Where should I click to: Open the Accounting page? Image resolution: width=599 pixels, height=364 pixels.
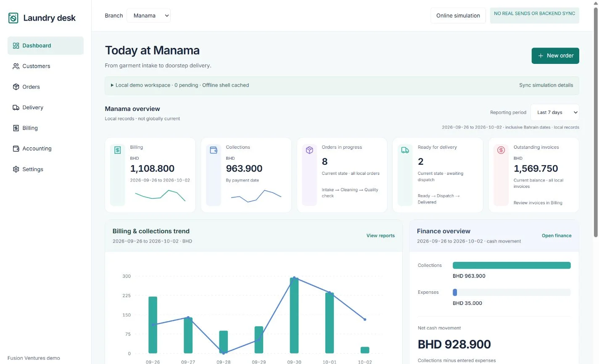pos(45,148)
